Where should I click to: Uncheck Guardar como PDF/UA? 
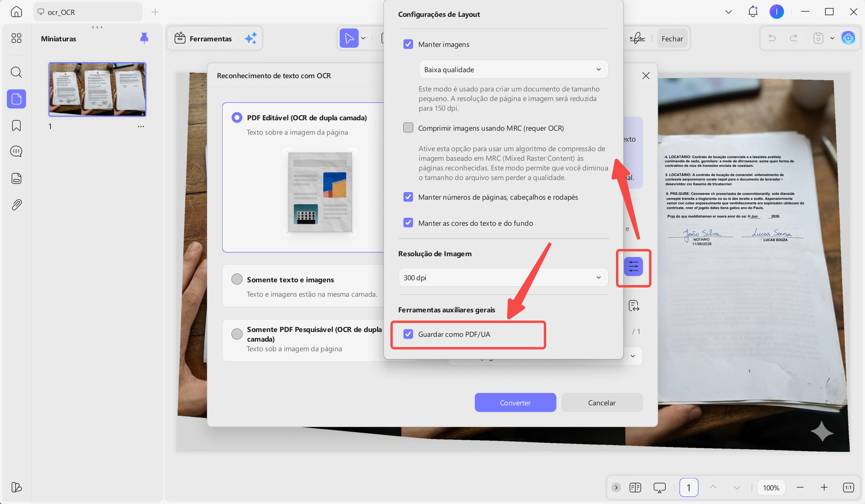pyautogui.click(x=408, y=334)
